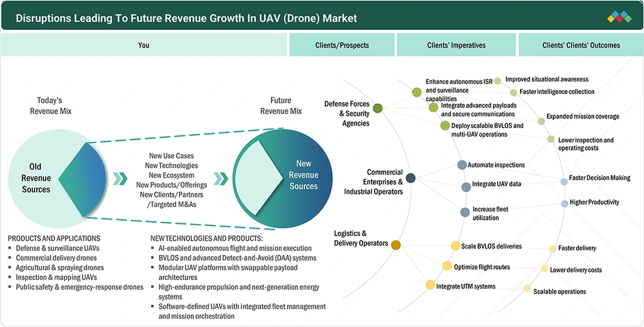Viewport: 644px width, 327px height.
Task: Click "Software-defined UAVs" bullet text
Action: pos(242,311)
